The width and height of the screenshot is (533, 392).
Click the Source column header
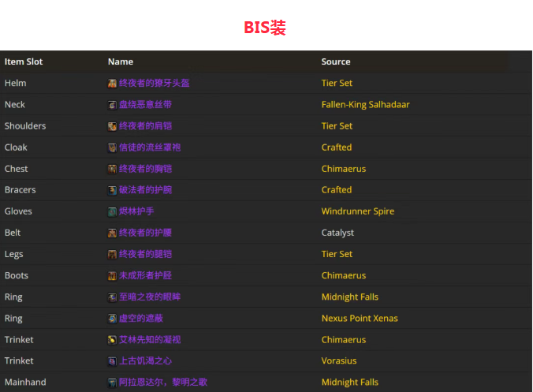[x=336, y=62]
